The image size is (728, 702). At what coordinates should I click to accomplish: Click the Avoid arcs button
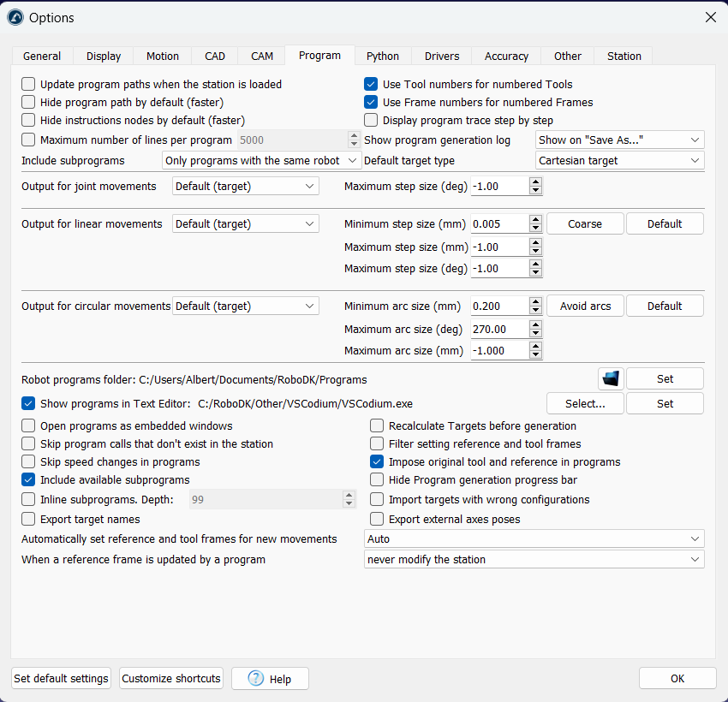(585, 306)
